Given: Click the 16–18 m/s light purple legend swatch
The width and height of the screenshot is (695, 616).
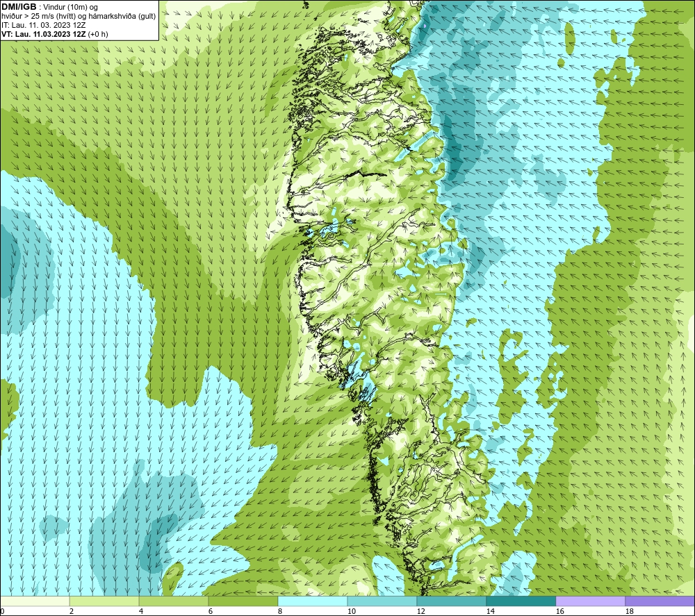Looking at the screenshot, I should coord(590,601).
